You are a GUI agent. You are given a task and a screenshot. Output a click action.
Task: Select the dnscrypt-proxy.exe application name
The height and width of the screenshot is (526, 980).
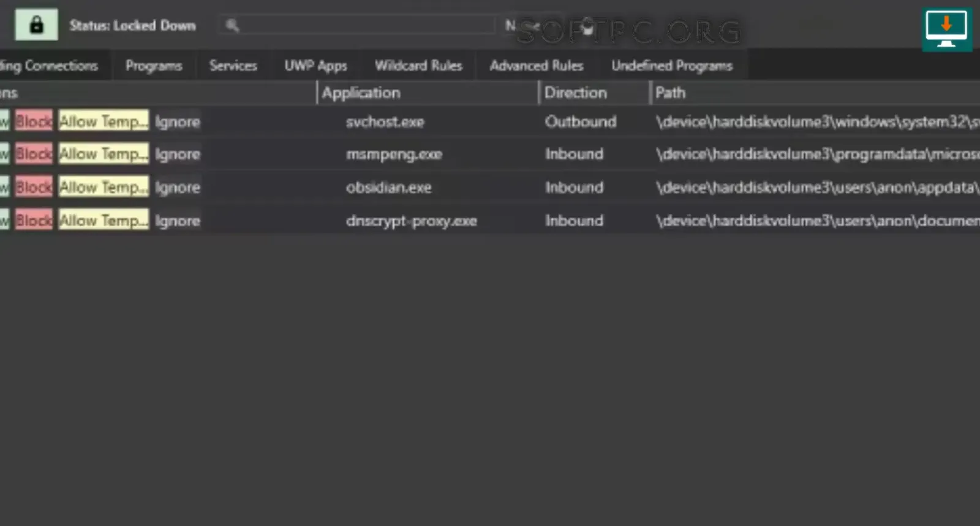tap(412, 221)
